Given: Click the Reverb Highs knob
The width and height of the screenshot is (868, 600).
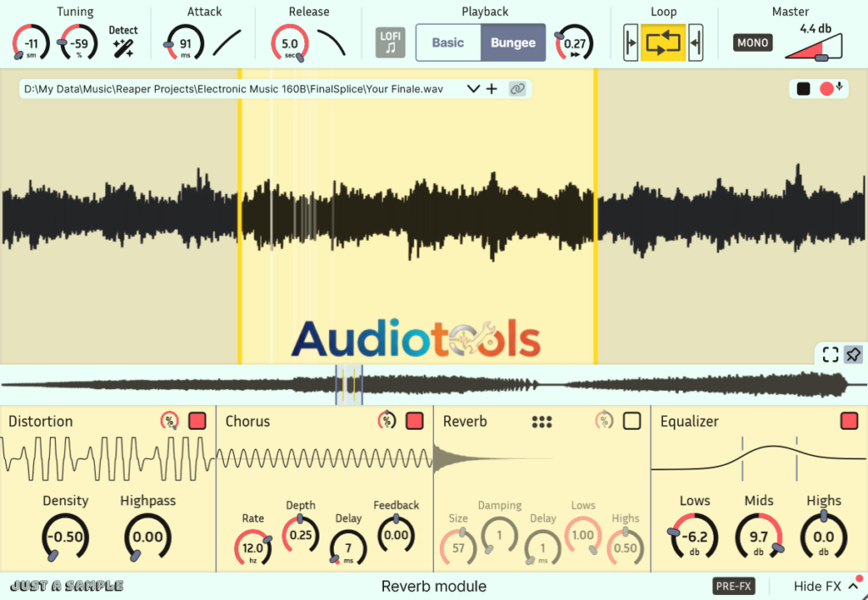Looking at the screenshot, I should pos(626,548).
